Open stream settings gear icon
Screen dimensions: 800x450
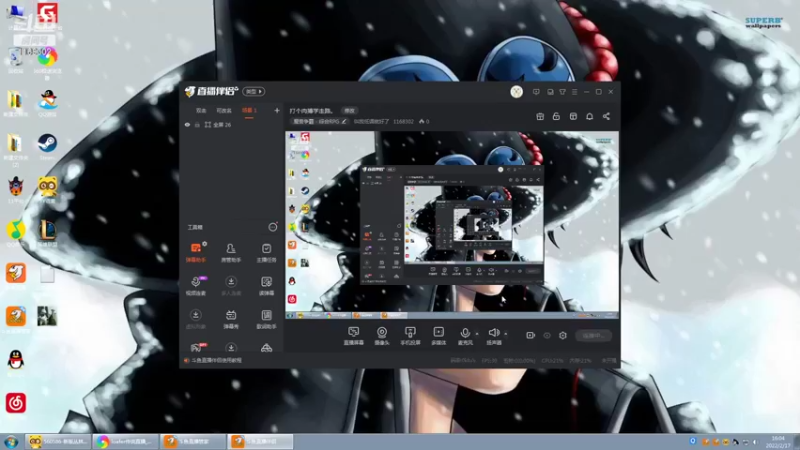click(x=563, y=335)
